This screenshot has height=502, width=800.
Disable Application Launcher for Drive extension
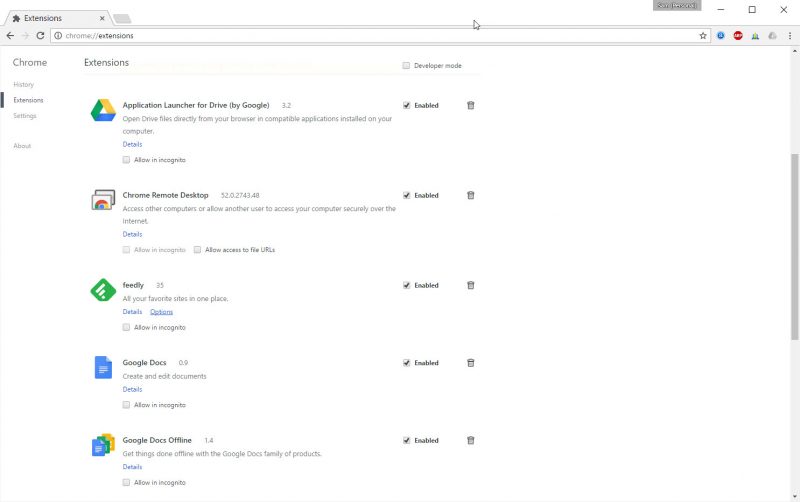pyautogui.click(x=407, y=105)
